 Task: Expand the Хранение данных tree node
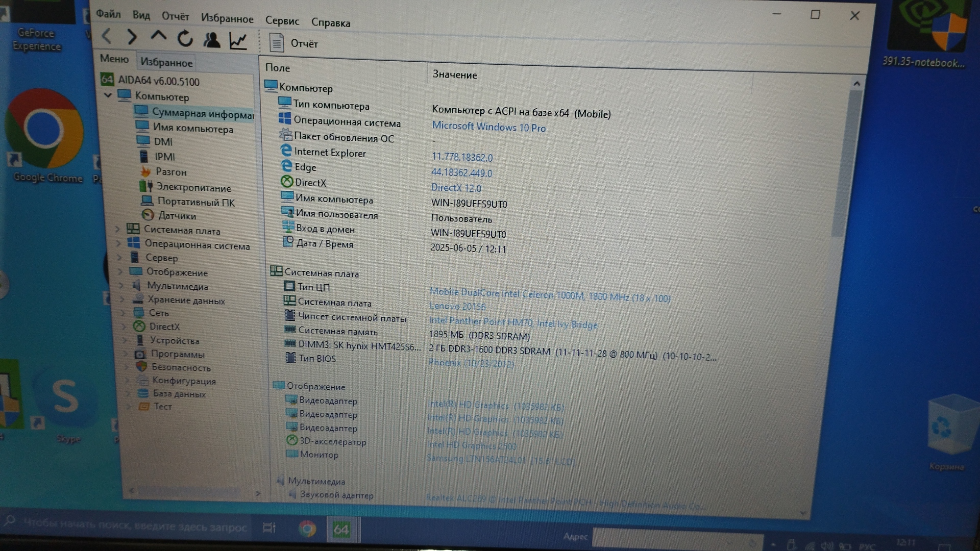pyautogui.click(x=122, y=299)
